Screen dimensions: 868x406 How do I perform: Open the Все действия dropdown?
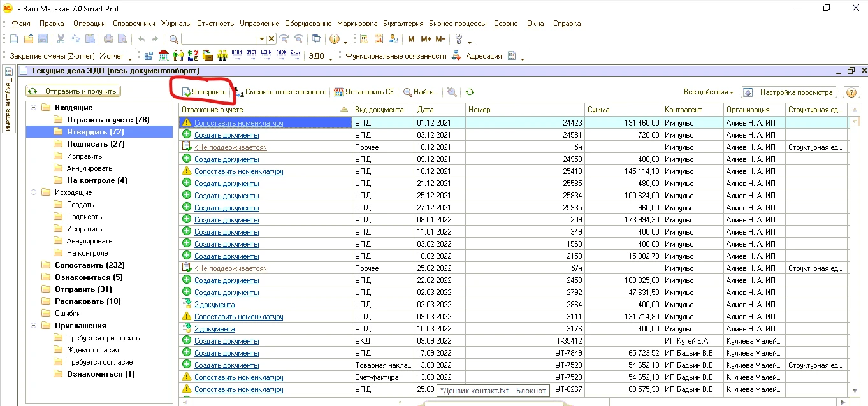708,92
